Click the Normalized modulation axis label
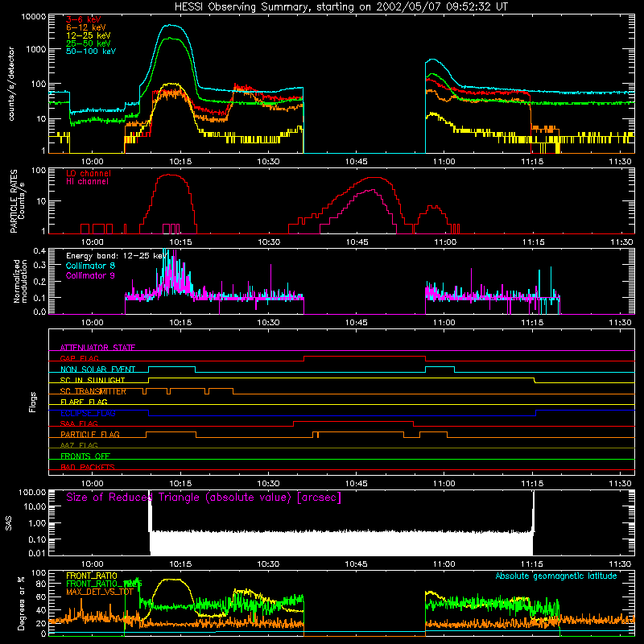Screen dimensions: 644x644 coord(20,281)
